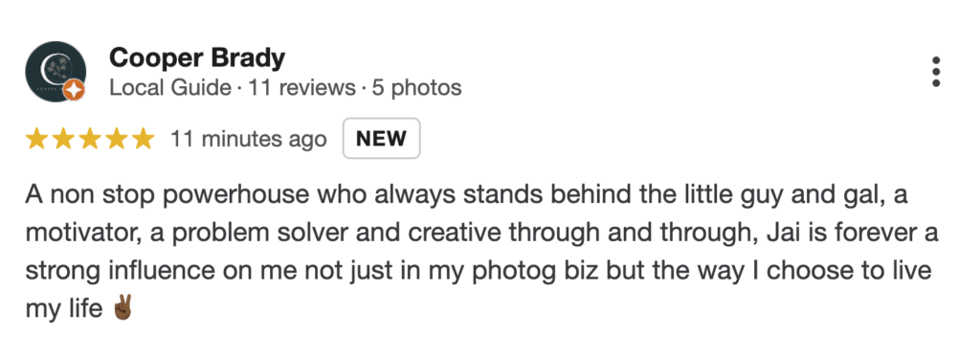Click the NEW badge next to timestamp
Screen dimensions: 980x359
coord(381,138)
